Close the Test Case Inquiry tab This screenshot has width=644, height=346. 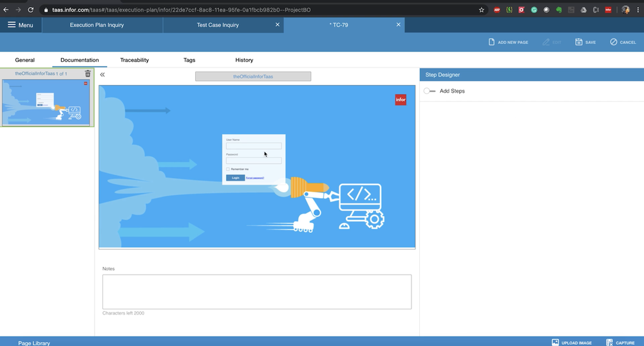point(277,24)
